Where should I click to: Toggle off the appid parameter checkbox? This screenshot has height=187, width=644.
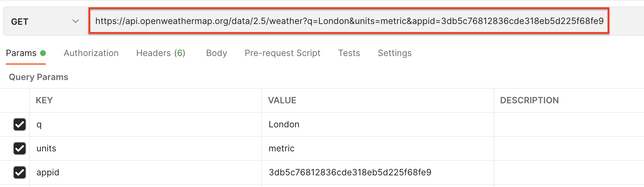[x=20, y=172]
